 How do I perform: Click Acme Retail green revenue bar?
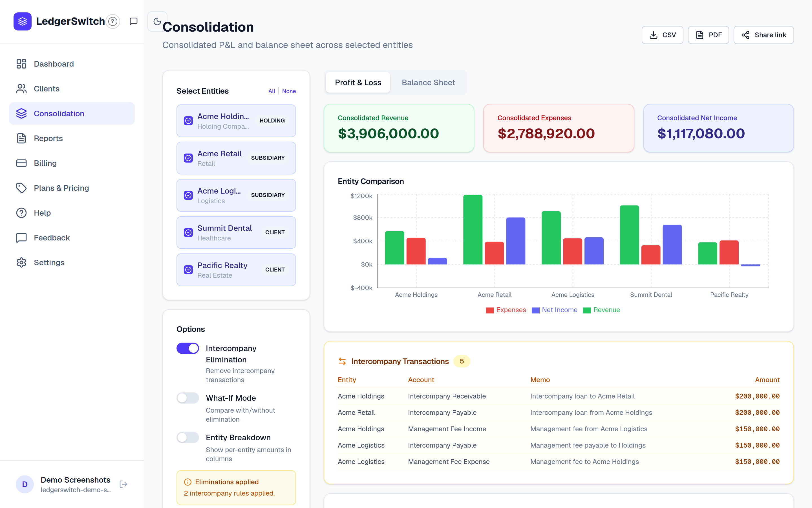pyautogui.click(x=473, y=229)
